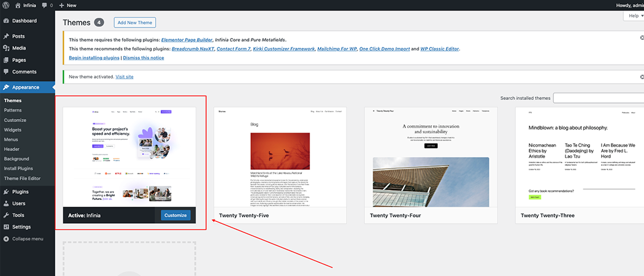Open the Menus submenu
The height and width of the screenshot is (276, 644).
tap(11, 139)
